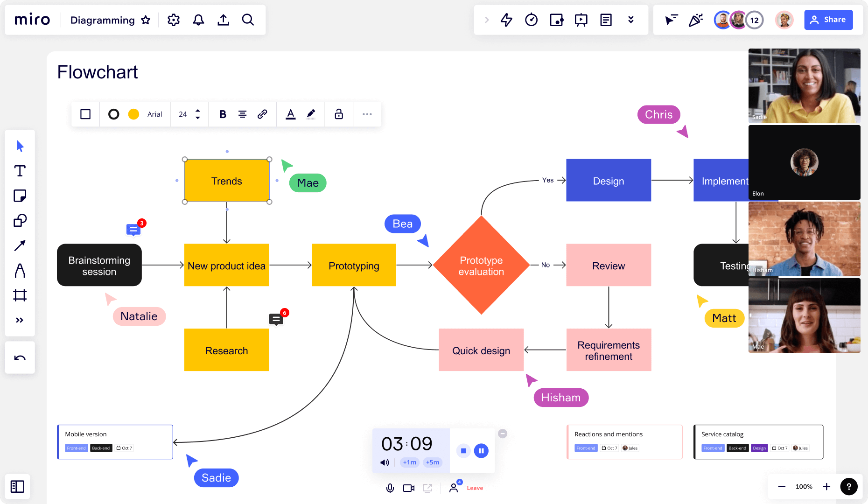Add 5 minutes to the timer
868x504 pixels.
(432, 462)
